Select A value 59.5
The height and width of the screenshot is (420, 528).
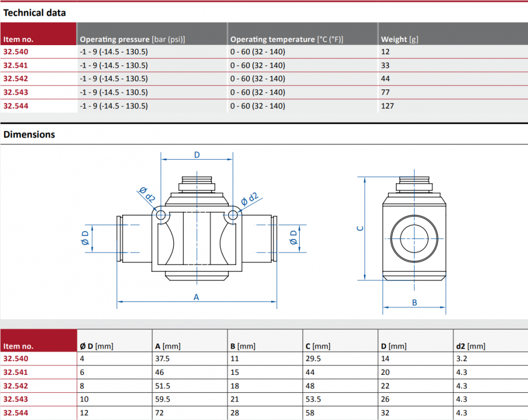coord(163,399)
